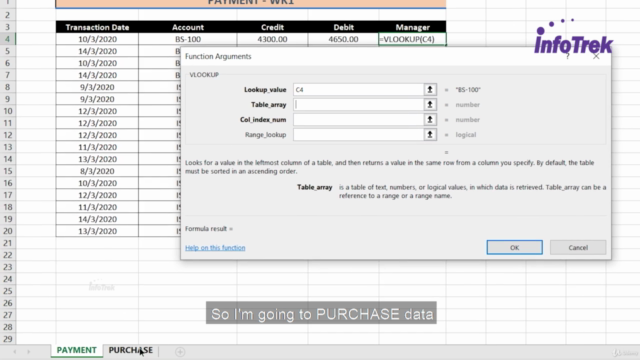Select row header 10
This screenshot has width=640, height=360.
click(x=8, y=111)
